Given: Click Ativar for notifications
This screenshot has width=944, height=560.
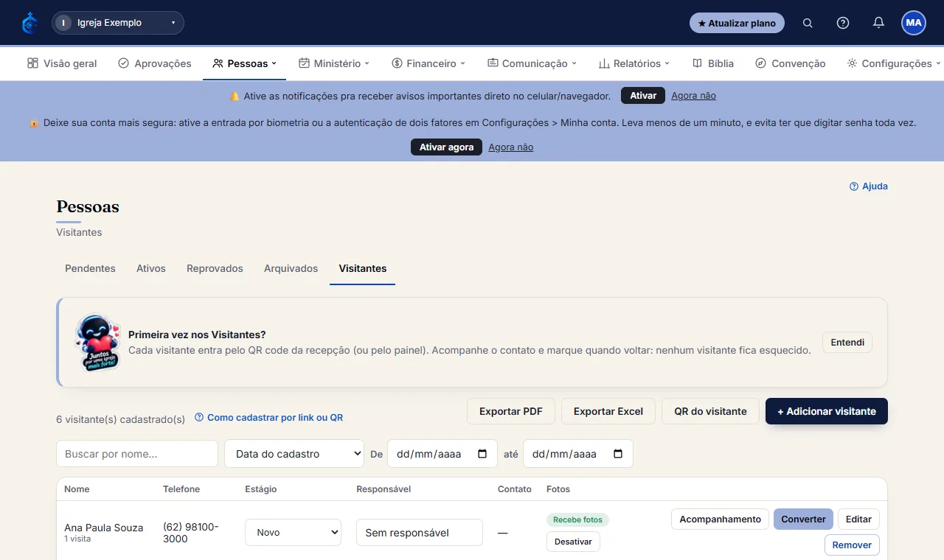Looking at the screenshot, I should 643,96.
